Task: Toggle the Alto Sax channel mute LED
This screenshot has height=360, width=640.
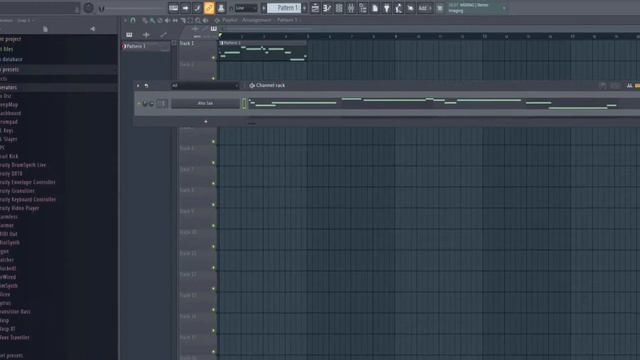Action: (x=139, y=104)
